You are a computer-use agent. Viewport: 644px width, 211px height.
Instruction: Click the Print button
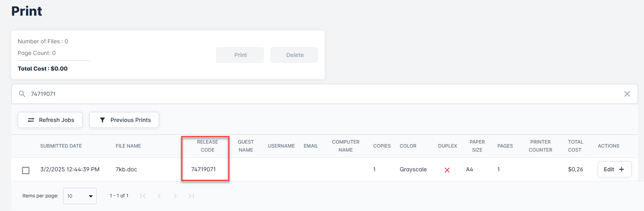pyautogui.click(x=240, y=55)
